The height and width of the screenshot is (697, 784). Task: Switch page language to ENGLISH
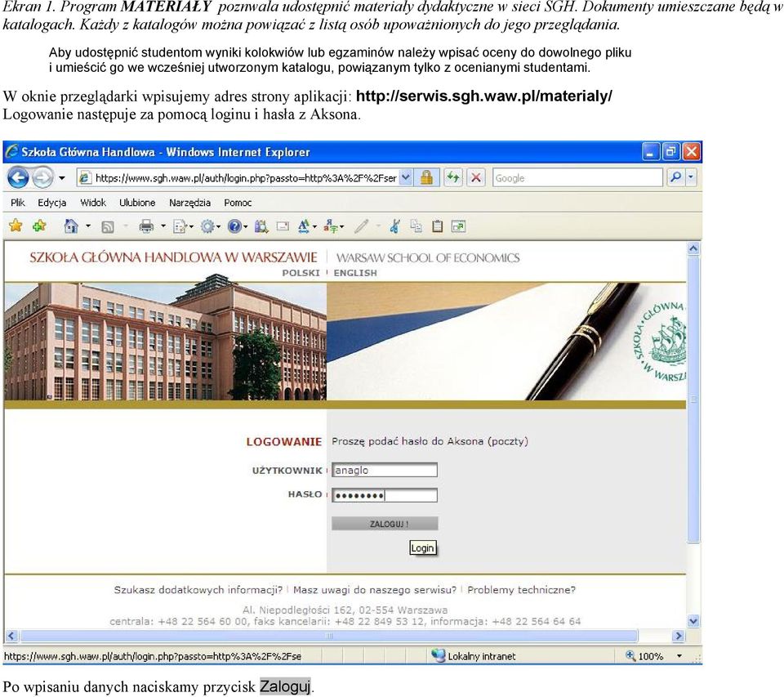pyautogui.click(x=355, y=273)
